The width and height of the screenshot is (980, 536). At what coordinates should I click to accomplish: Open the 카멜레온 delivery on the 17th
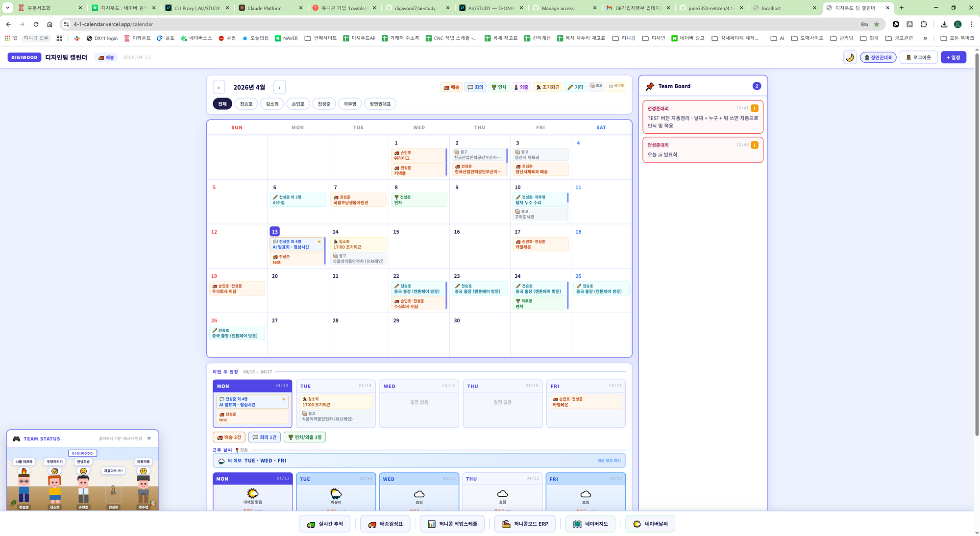coord(540,244)
